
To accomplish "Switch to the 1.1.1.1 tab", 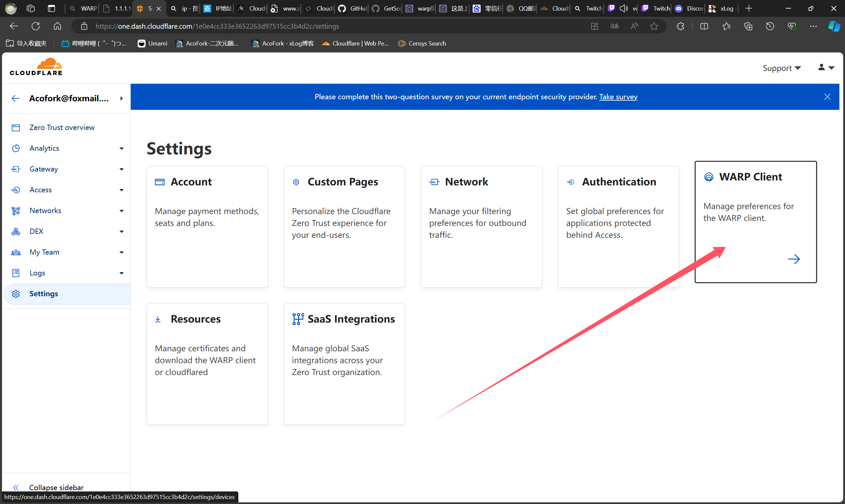I will pyautogui.click(x=116, y=9).
